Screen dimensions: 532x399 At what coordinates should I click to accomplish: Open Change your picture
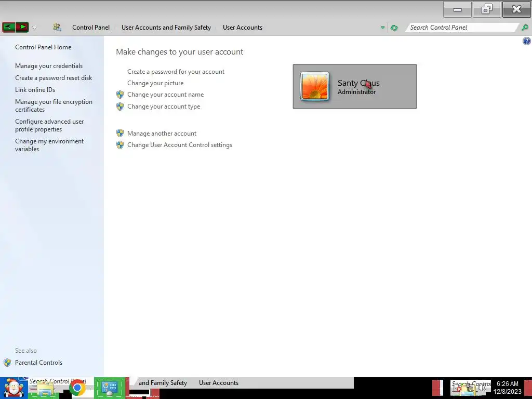click(x=155, y=83)
